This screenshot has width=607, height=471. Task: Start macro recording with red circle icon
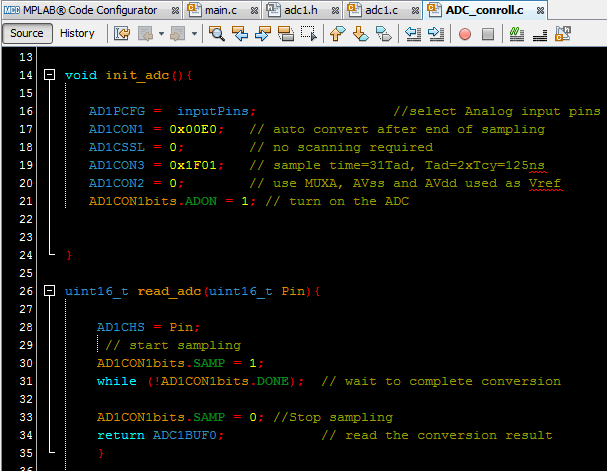pos(465,34)
